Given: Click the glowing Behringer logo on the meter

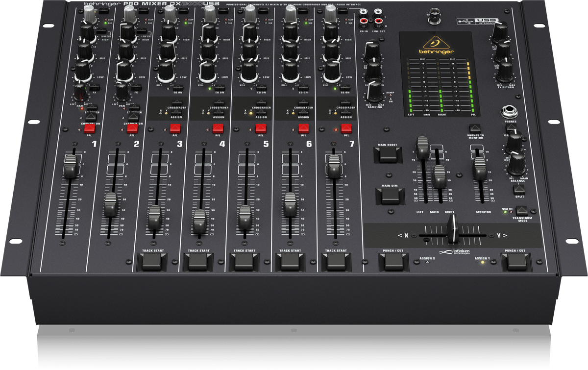Looking at the screenshot, I should [435, 44].
